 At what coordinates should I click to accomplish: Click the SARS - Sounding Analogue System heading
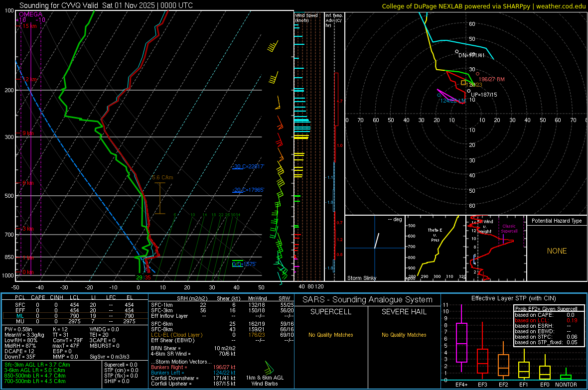click(368, 300)
